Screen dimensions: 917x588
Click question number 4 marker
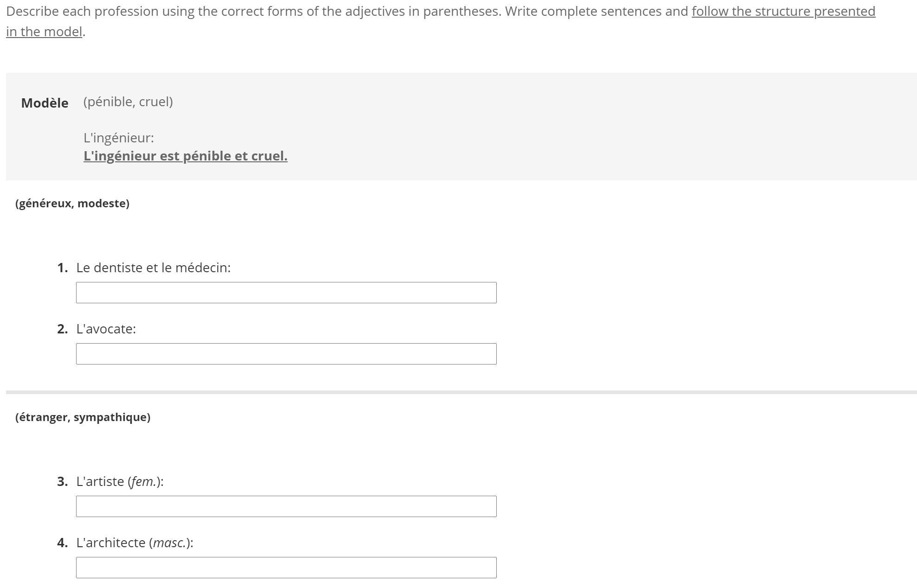(63, 543)
